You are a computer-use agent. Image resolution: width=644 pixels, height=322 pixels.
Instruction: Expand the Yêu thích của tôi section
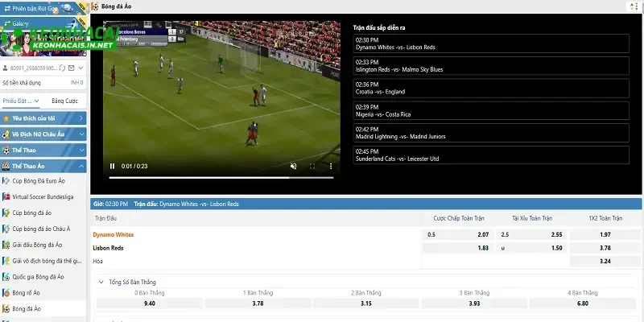pyautogui.click(x=81, y=118)
